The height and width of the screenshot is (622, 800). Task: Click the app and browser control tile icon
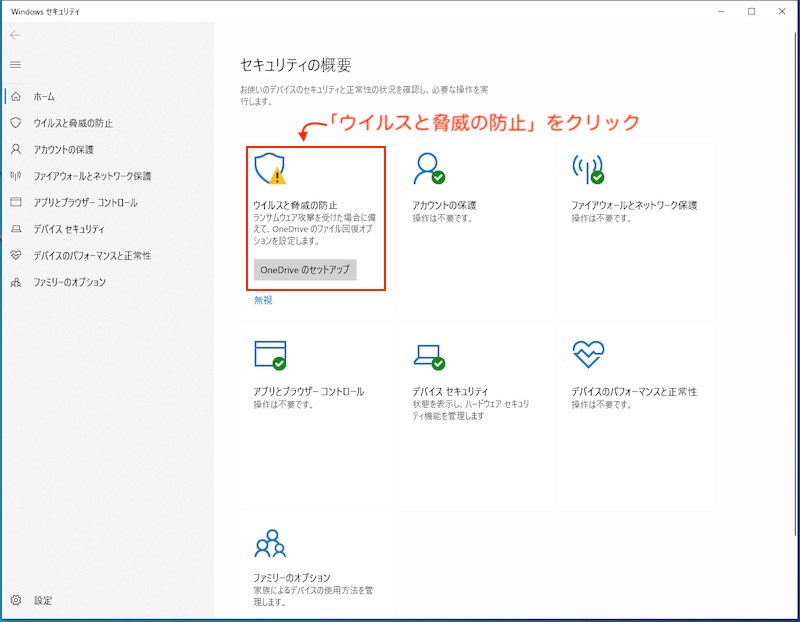(x=270, y=355)
